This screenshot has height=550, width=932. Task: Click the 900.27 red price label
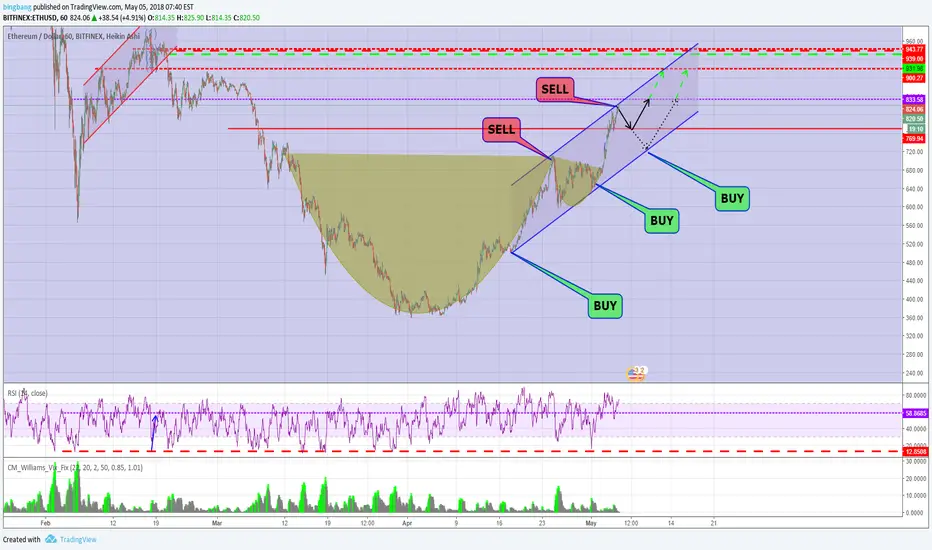(x=914, y=78)
